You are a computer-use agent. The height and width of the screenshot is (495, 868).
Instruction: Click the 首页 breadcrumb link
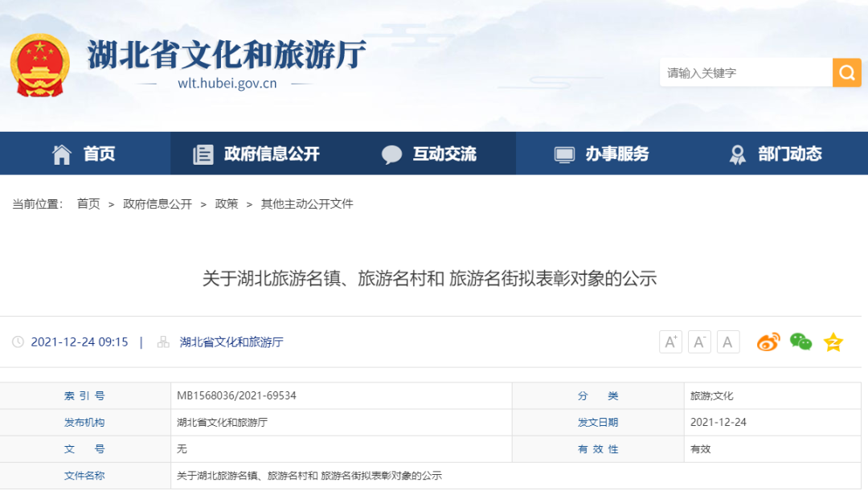[x=88, y=204]
